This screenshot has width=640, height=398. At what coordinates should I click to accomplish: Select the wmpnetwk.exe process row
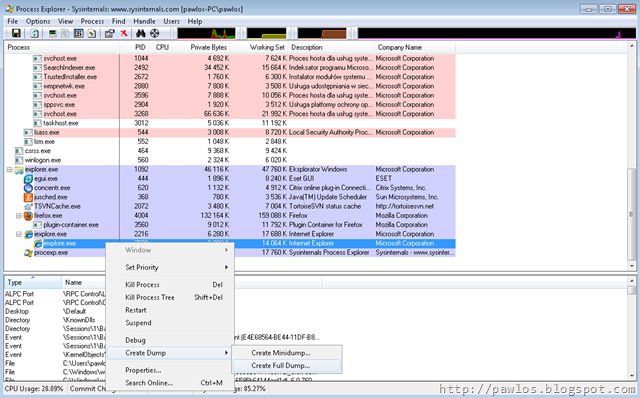(x=230, y=86)
